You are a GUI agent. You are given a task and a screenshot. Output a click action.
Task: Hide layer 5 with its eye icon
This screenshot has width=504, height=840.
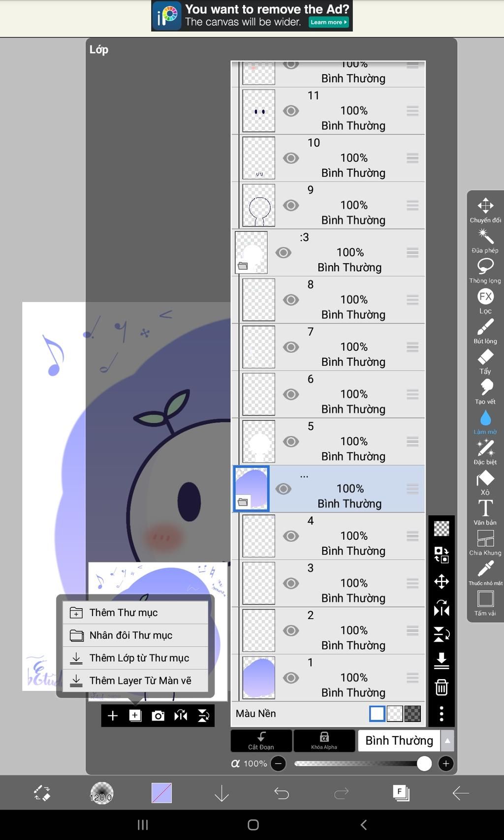point(291,441)
